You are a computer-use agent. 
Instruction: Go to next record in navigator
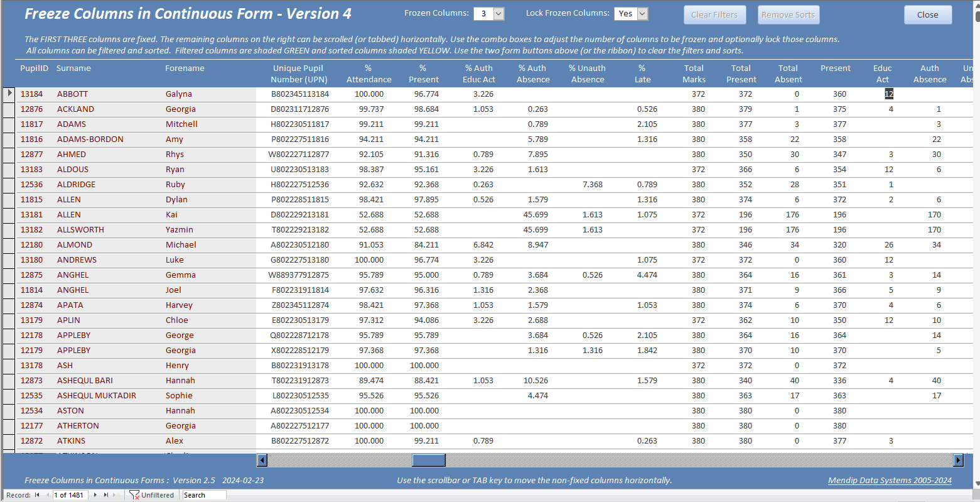point(95,495)
